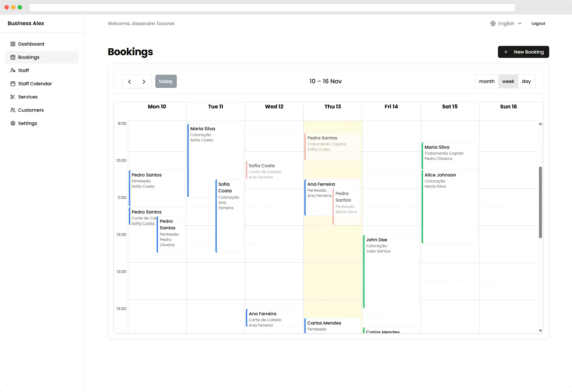This screenshot has height=392, width=572.
Task: Click the Staff person icon
Action: pyautogui.click(x=13, y=70)
